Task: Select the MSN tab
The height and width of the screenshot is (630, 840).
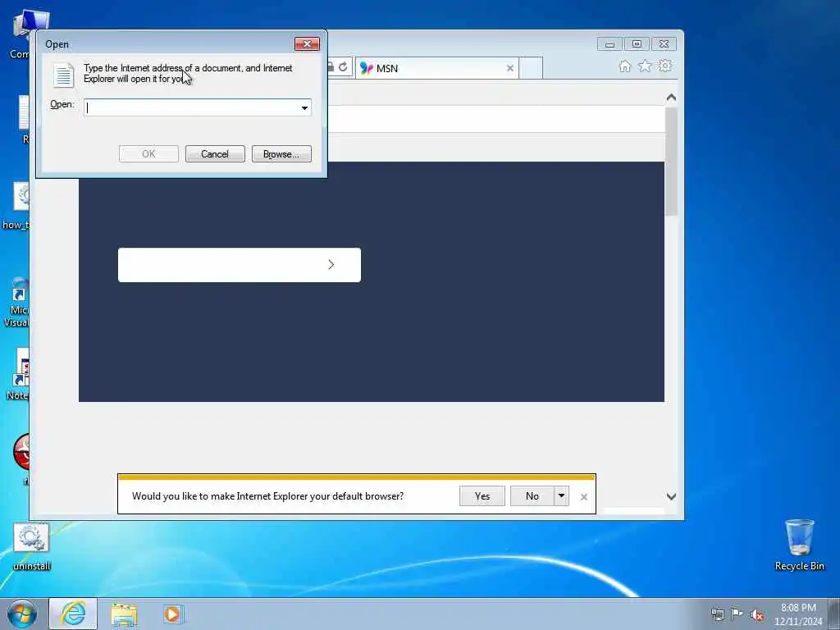Action: pyautogui.click(x=436, y=68)
